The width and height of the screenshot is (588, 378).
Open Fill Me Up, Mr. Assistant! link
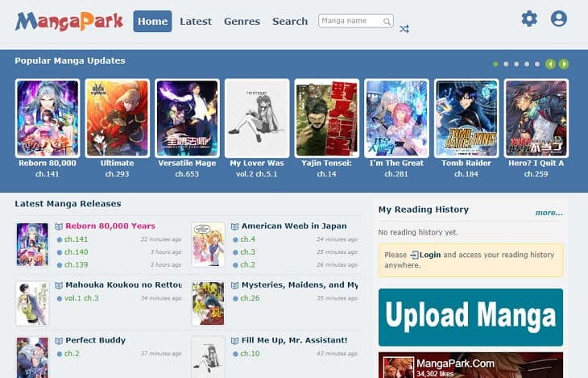click(x=294, y=340)
